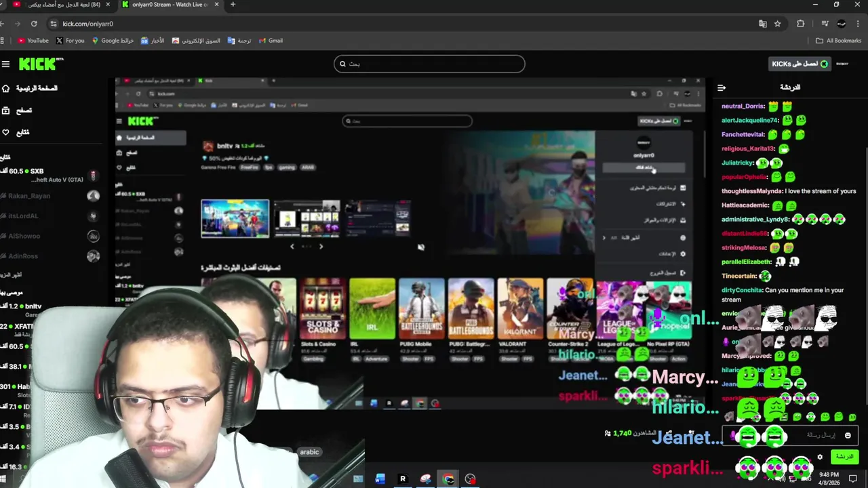Click parallelElizabeth username in chat
868x488 pixels.
[x=746, y=262]
